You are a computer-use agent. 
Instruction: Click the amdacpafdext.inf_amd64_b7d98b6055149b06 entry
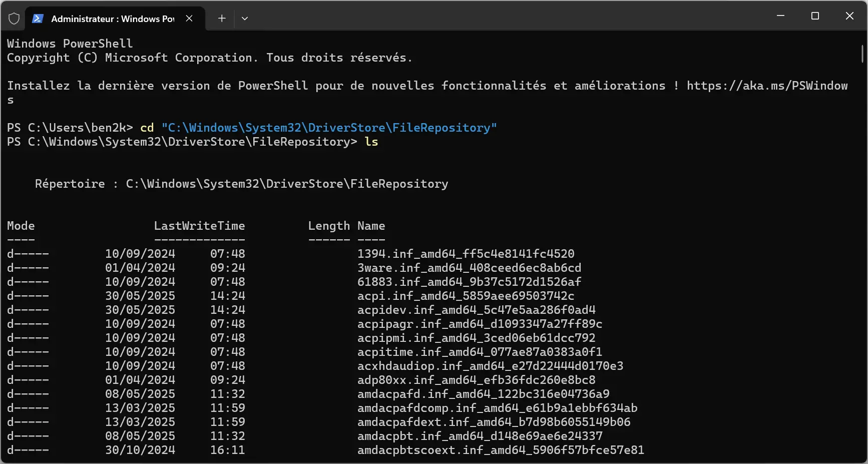pos(494,422)
